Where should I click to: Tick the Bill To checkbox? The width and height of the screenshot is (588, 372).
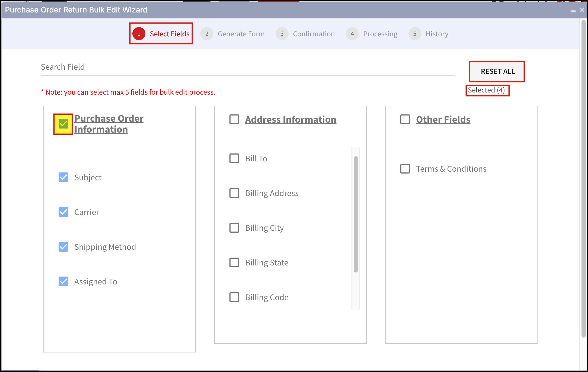234,158
